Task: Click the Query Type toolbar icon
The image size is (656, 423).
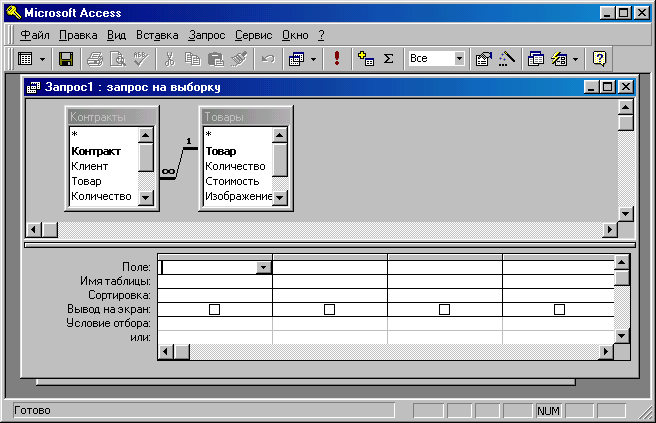Action: [297, 59]
